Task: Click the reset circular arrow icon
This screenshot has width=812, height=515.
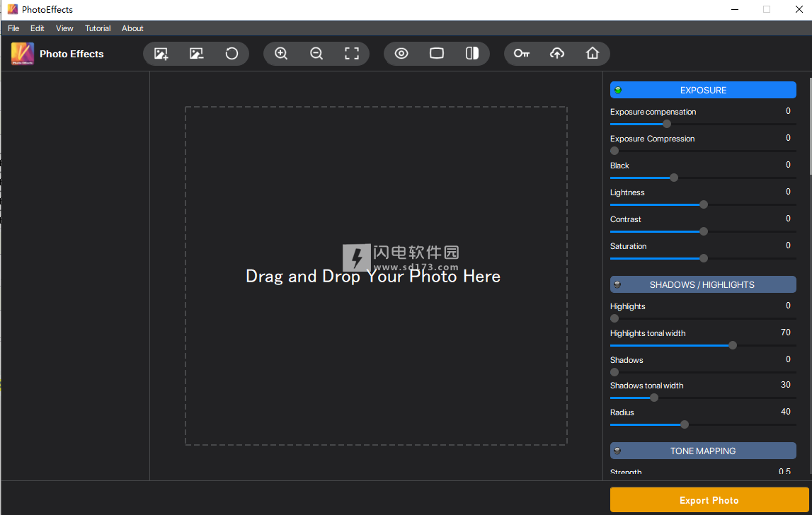Action: [231, 53]
